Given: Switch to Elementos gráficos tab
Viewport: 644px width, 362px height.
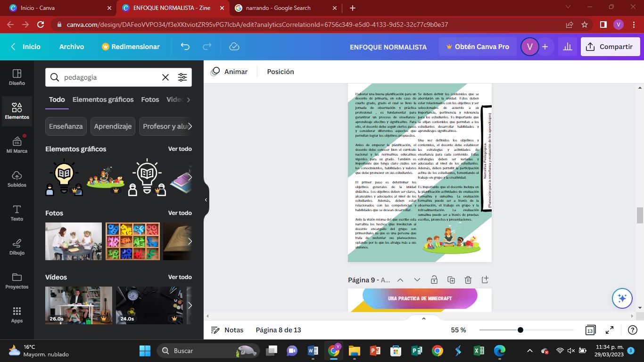Looking at the screenshot, I should tap(103, 99).
